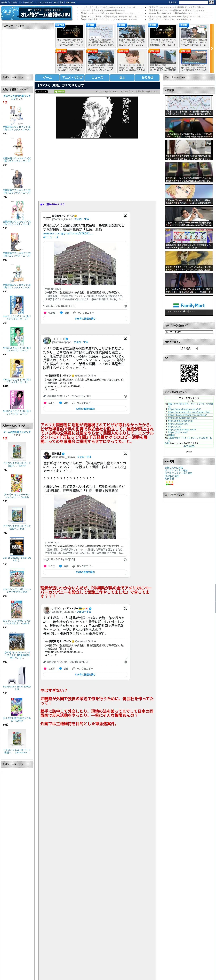Click the QR code image
This screenshot has width=216, height=980.
[x=189, y=373]
